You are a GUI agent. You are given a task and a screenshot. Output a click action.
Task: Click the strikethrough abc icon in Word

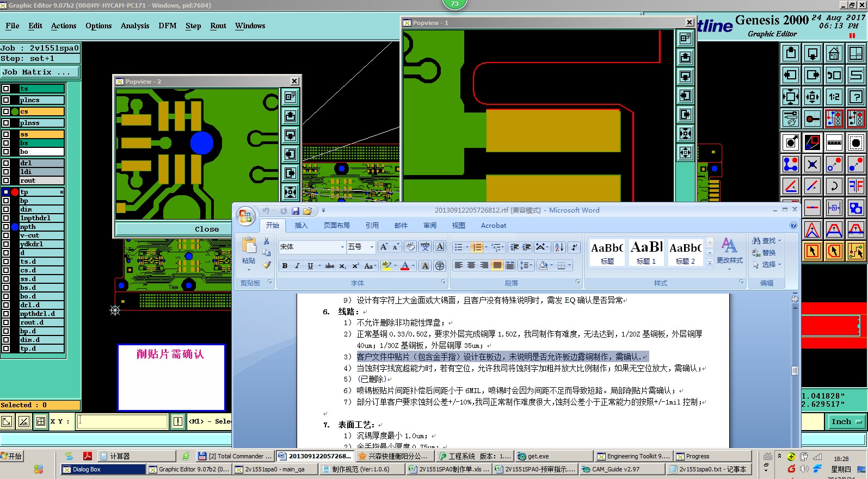click(x=330, y=266)
